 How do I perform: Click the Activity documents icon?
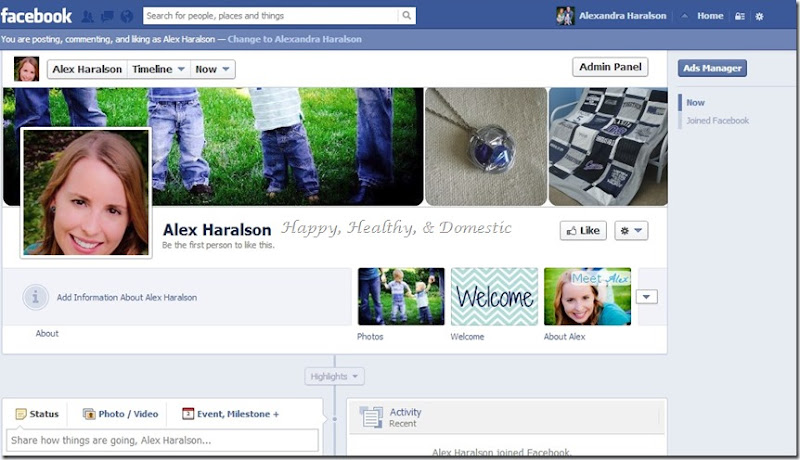pyautogui.click(x=371, y=417)
